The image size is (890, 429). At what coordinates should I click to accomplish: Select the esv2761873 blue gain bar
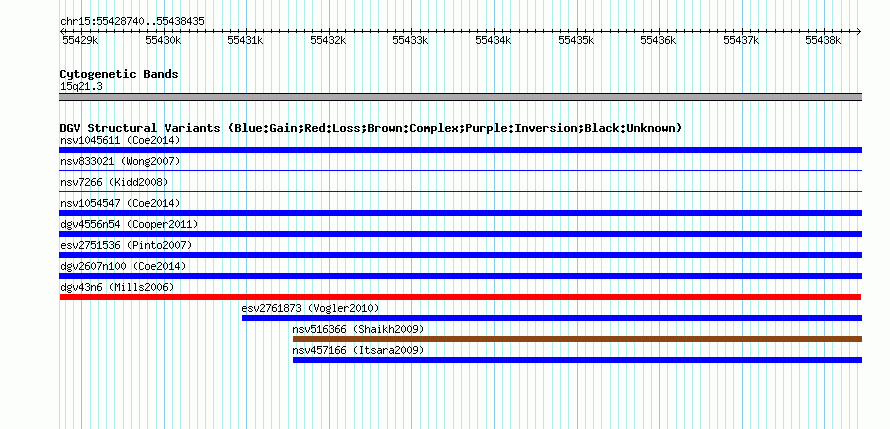(x=552, y=318)
